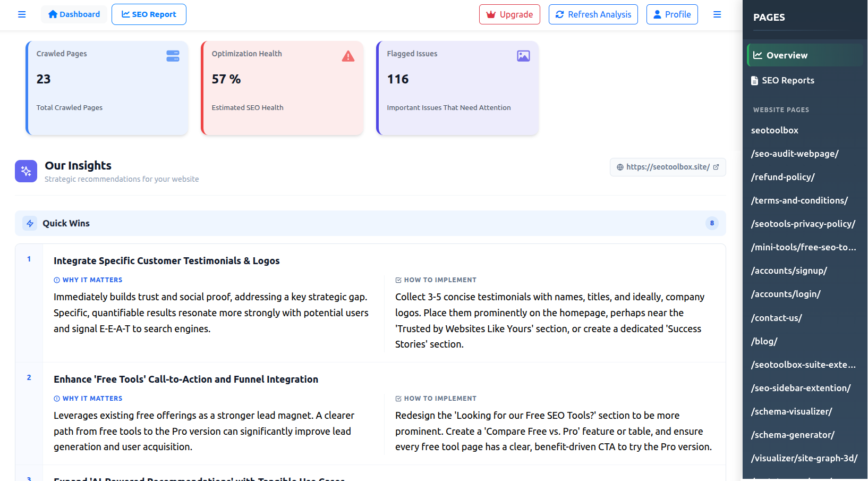868x481 pixels.
Task: Open the /schema-visualizer/ page link
Action: tap(792, 411)
